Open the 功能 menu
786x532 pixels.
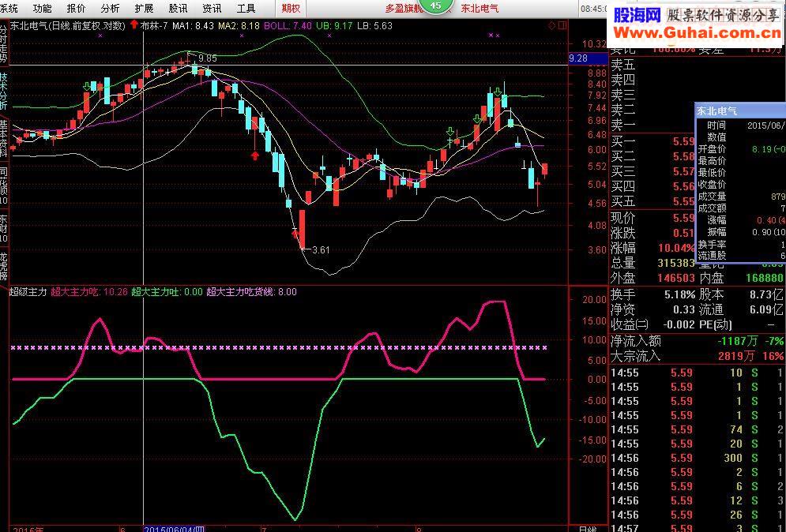click(42, 8)
